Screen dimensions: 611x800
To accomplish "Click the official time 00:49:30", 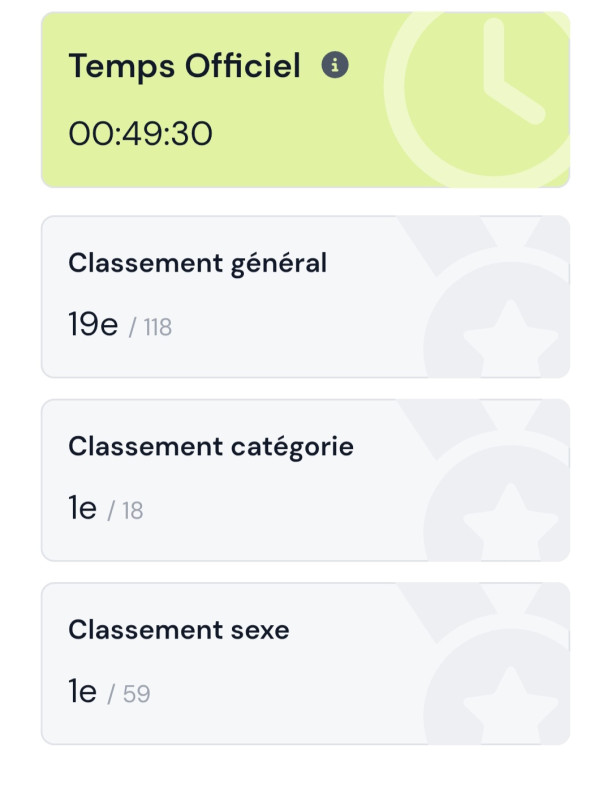I will click(x=140, y=133).
